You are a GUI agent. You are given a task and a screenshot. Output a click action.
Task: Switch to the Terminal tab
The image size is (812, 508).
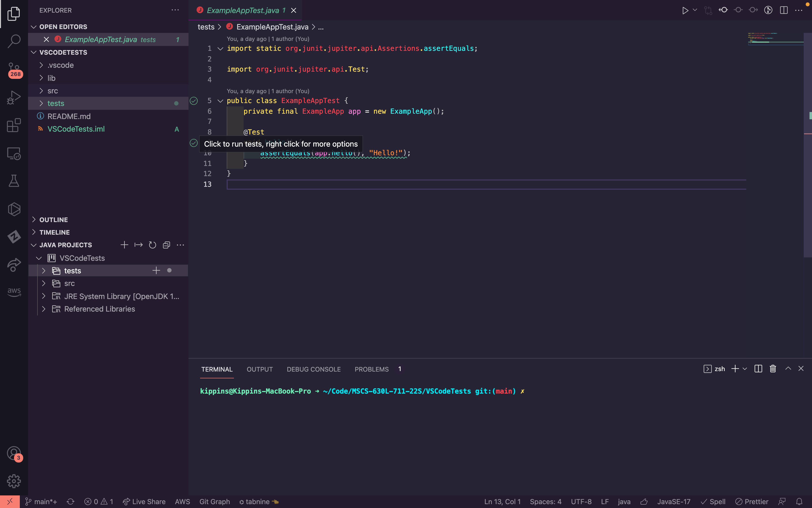point(217,369)
